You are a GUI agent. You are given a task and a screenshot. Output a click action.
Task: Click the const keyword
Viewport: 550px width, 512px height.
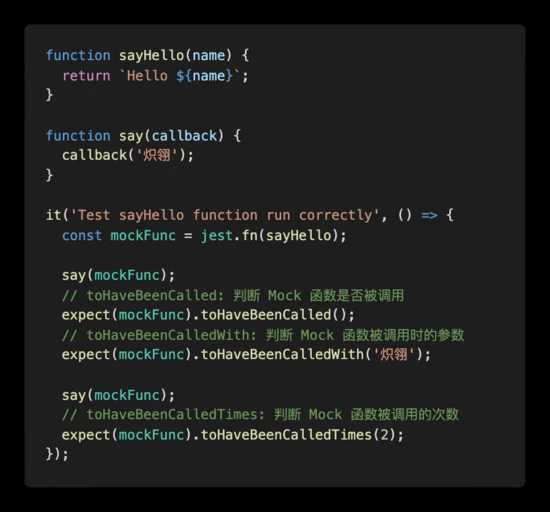[82, 235]
